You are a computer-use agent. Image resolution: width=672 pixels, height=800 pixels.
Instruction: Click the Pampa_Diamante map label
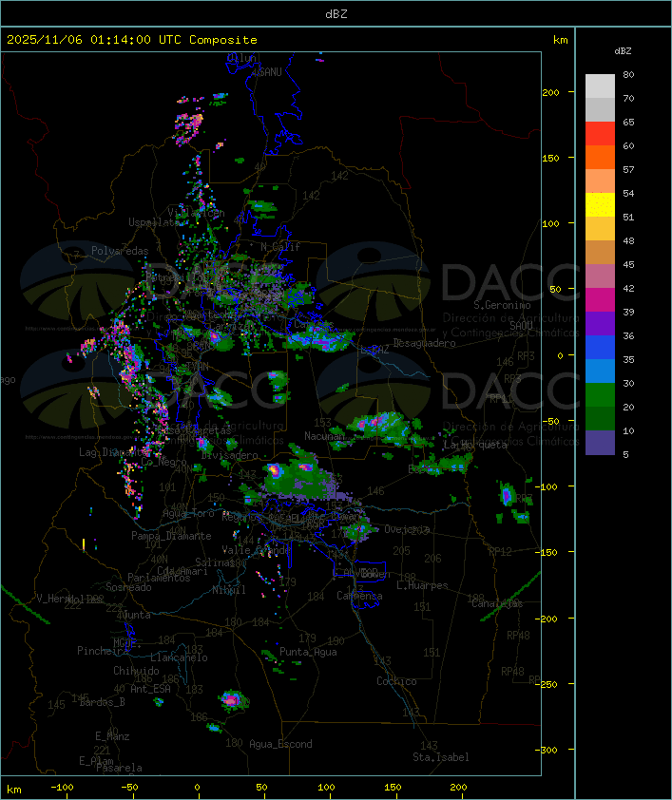click(171, 536)
